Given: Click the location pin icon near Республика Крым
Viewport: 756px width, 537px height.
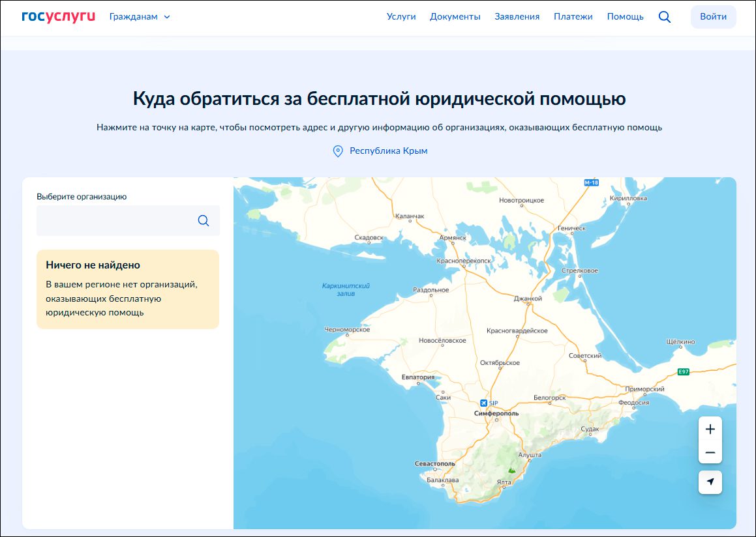Looking at the screenshot, I should click(x=338, y=151).
